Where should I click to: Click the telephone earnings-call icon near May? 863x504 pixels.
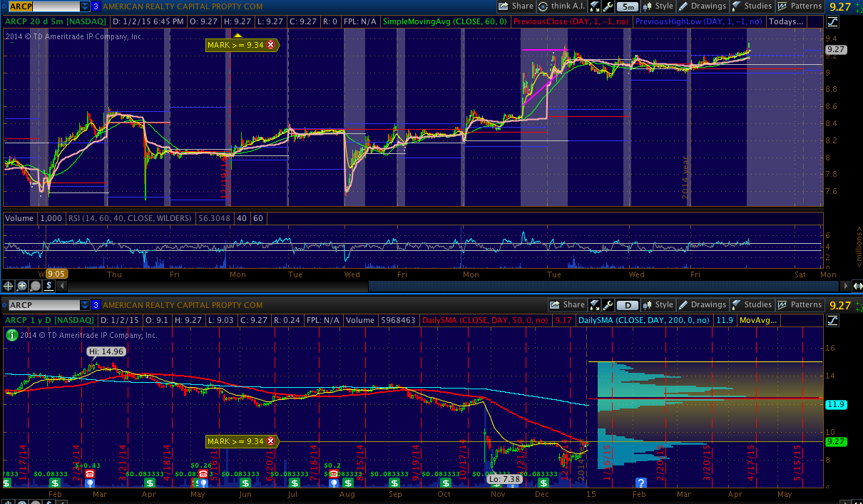point(203,474)
